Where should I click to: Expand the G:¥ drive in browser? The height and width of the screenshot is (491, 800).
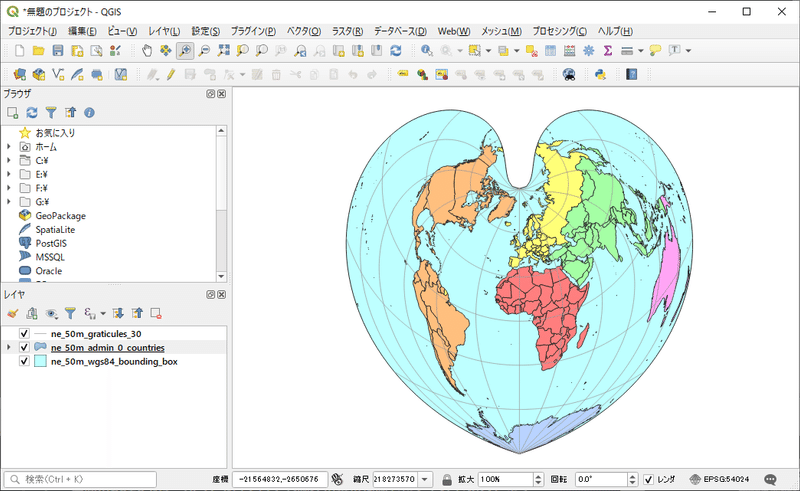8,202
